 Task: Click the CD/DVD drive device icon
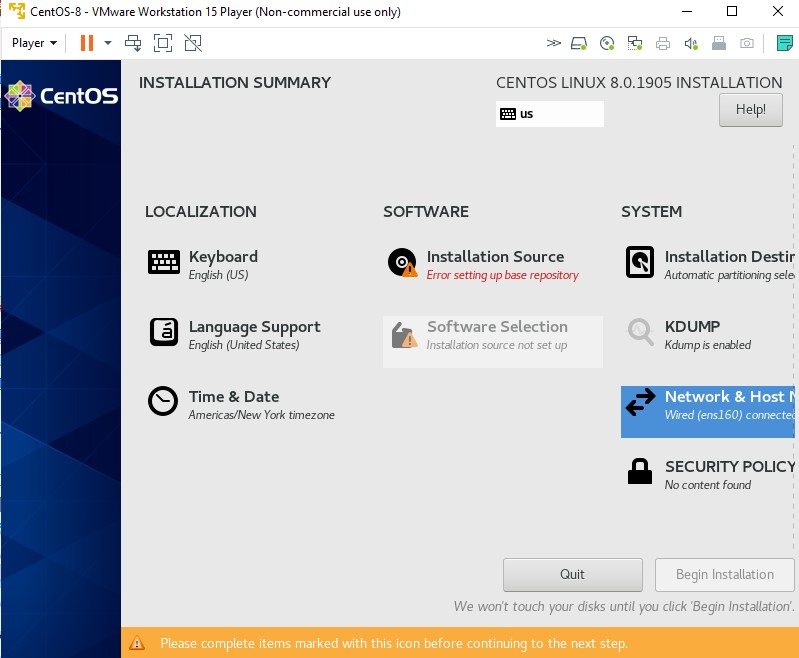point(607,44)
